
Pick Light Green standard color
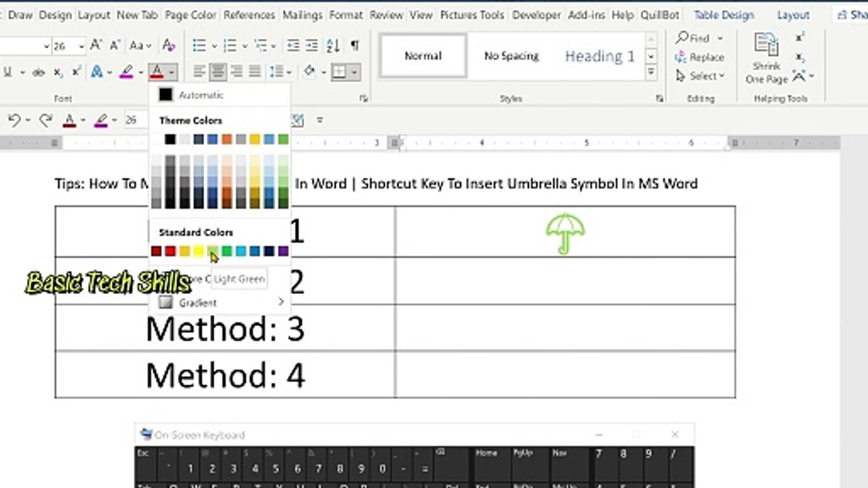pyautogui.click(x=212, y=251)
